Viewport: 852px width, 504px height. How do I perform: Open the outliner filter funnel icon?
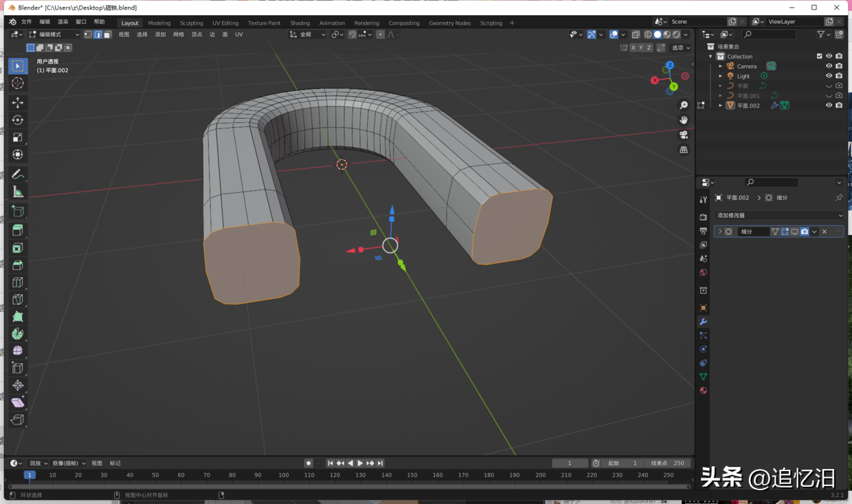(x=822, y=34)
